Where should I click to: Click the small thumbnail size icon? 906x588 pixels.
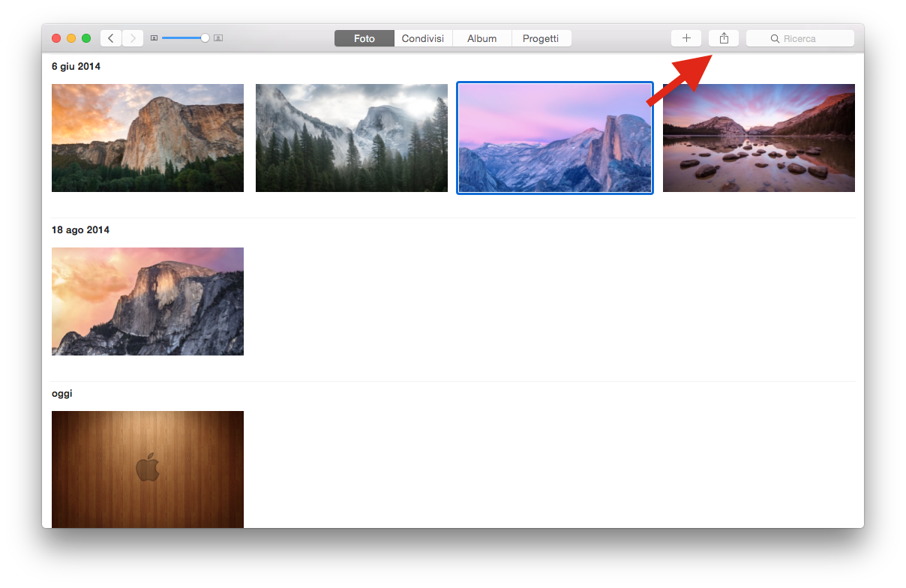click(154, 38)
